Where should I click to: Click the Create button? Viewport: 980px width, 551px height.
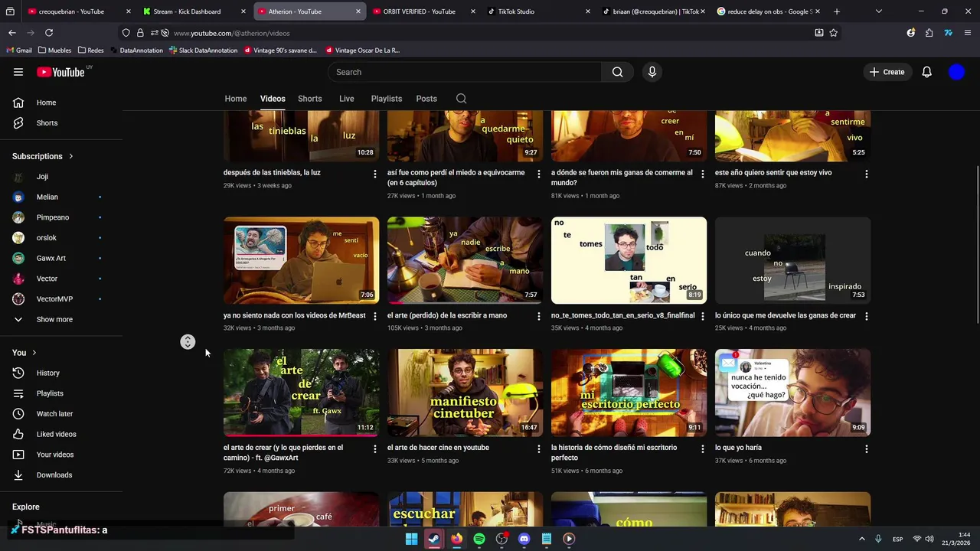[x=887, y=72]
